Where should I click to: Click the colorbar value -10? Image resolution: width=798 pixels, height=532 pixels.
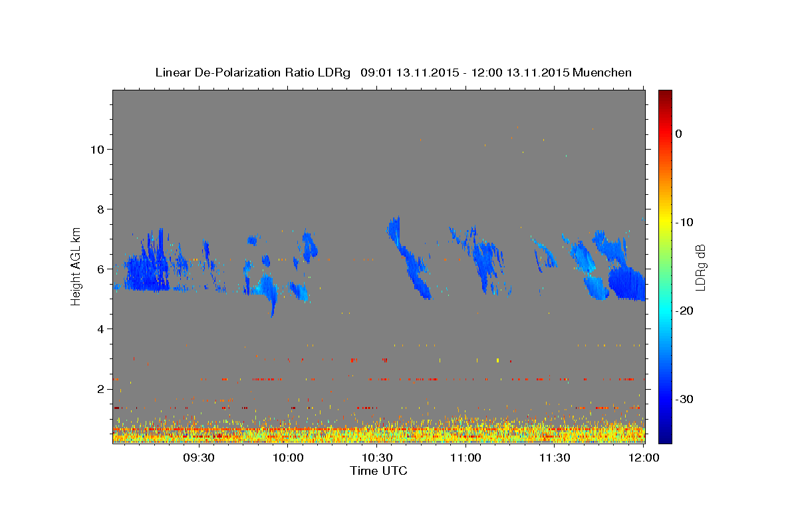click(x=684, y=222)
